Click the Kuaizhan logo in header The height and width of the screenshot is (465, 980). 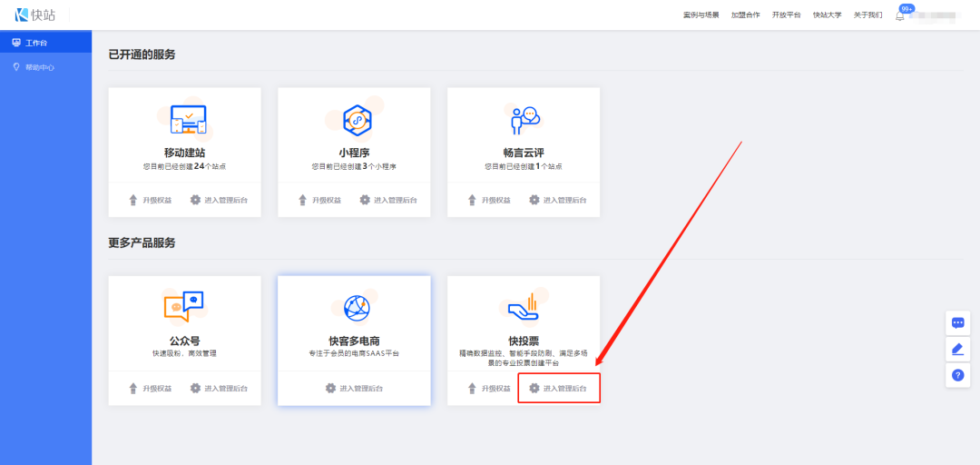click(34, 15)
